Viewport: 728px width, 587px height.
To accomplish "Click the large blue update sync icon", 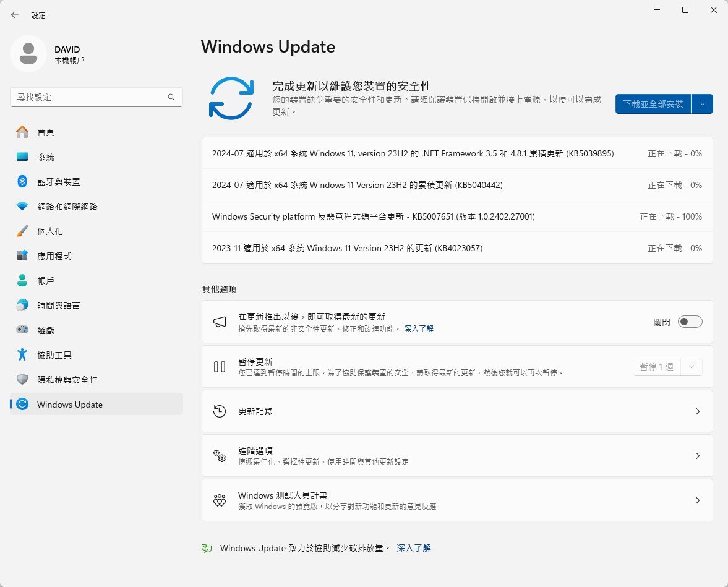I will (231, 98).
